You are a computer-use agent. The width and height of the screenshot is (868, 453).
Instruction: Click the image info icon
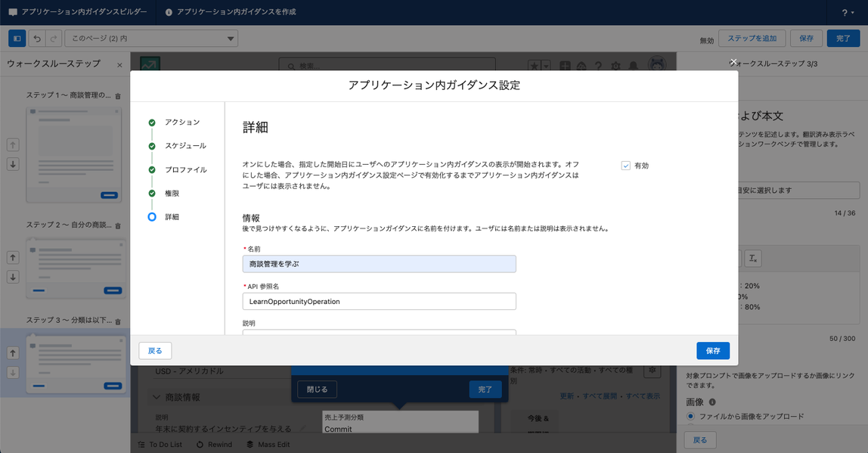pyautogui.click(x=712, y=402)
